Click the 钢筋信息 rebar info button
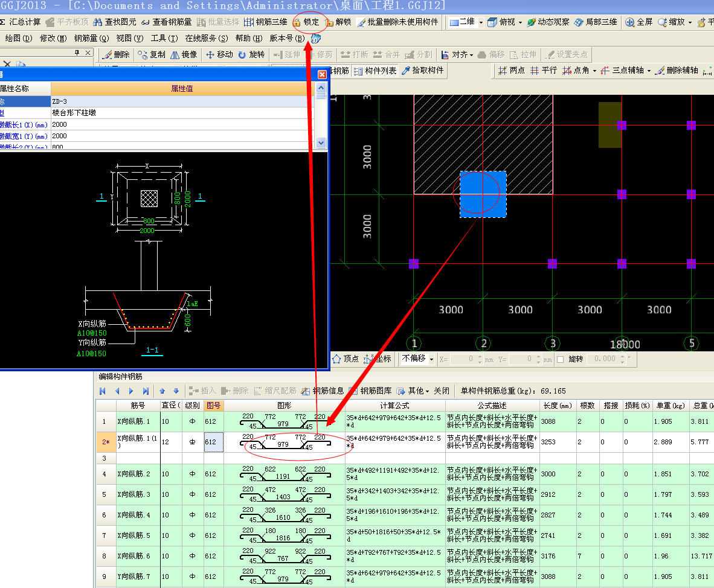Image resolution: width=714 pixels, height=588 pixels. pyautogui.click(x=323, y=391)
